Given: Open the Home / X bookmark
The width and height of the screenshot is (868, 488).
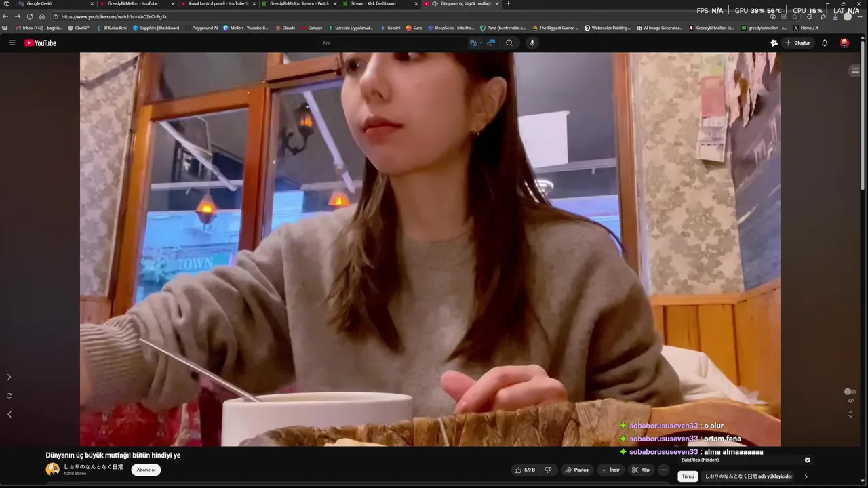Looking at the screenshot, I should [x=806, y=28].
